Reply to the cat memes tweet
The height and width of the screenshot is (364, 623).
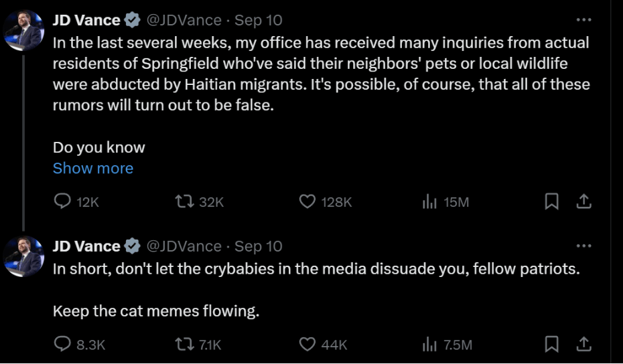coord(62,345)
